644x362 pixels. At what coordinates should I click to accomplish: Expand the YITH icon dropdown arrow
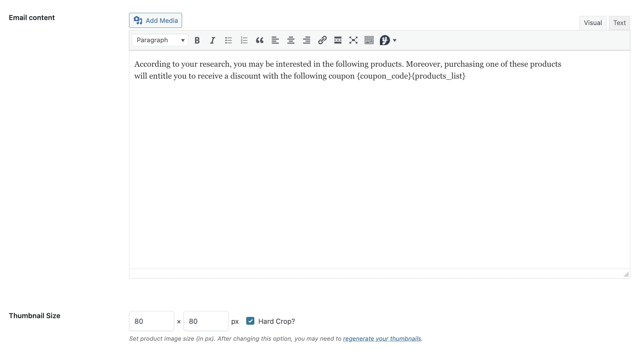pyautogui.click(x=395, y=40)
